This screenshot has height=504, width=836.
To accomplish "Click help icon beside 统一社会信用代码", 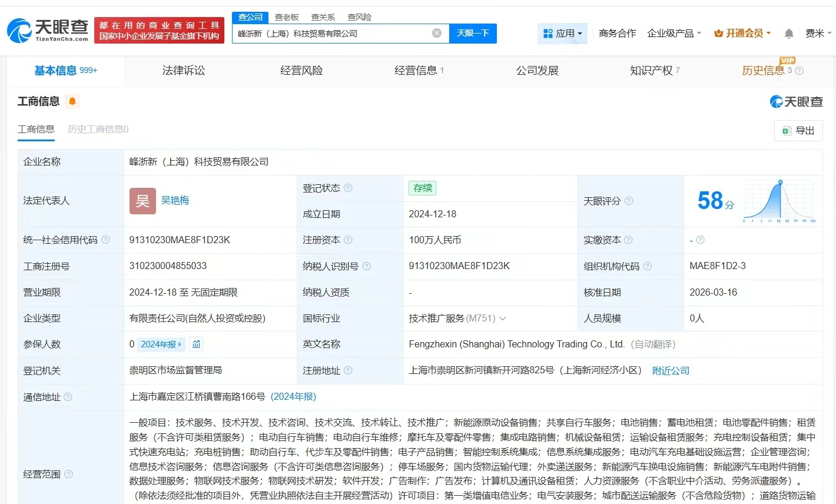I will point(106,240).
